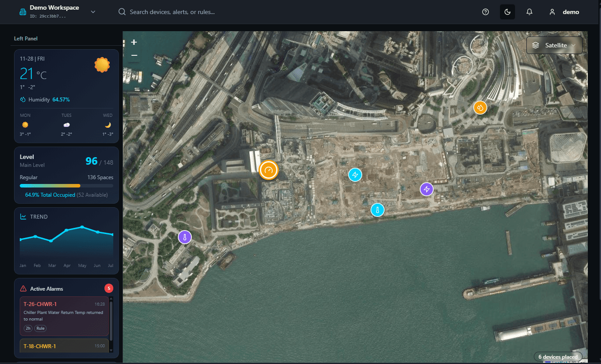
Task: Click the cyan lightning bolt device marker
Action: 355,174
